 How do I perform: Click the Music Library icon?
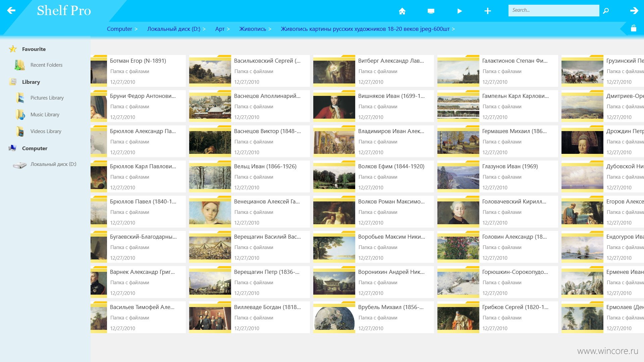coord(20,114)
